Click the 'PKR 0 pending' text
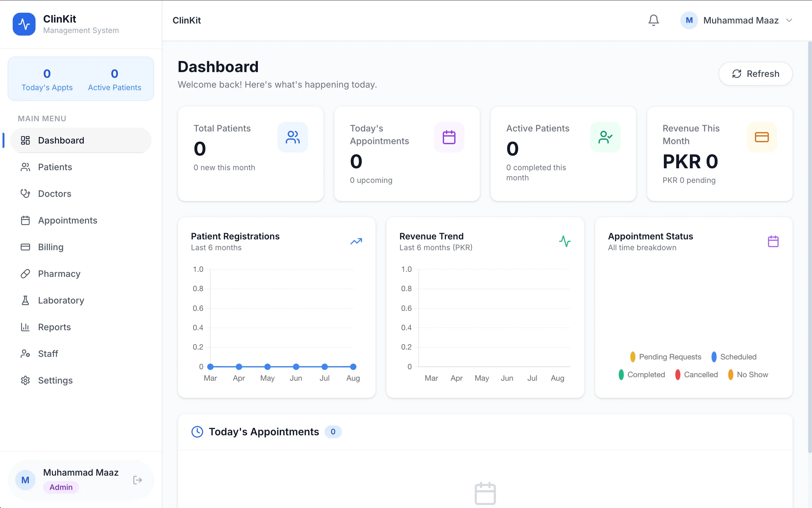The width and height of the screenshot is (812, 508). (x=689, y=180)
